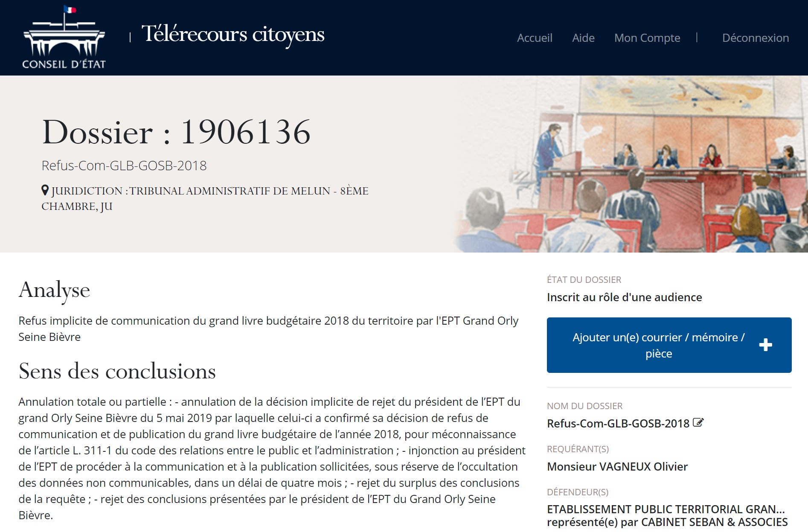The height and width of the screenshot is (532, 808).
Task: Click status Inscrit au rôle d'une audience
Action: pyautogui.click(x=624, y=297)
